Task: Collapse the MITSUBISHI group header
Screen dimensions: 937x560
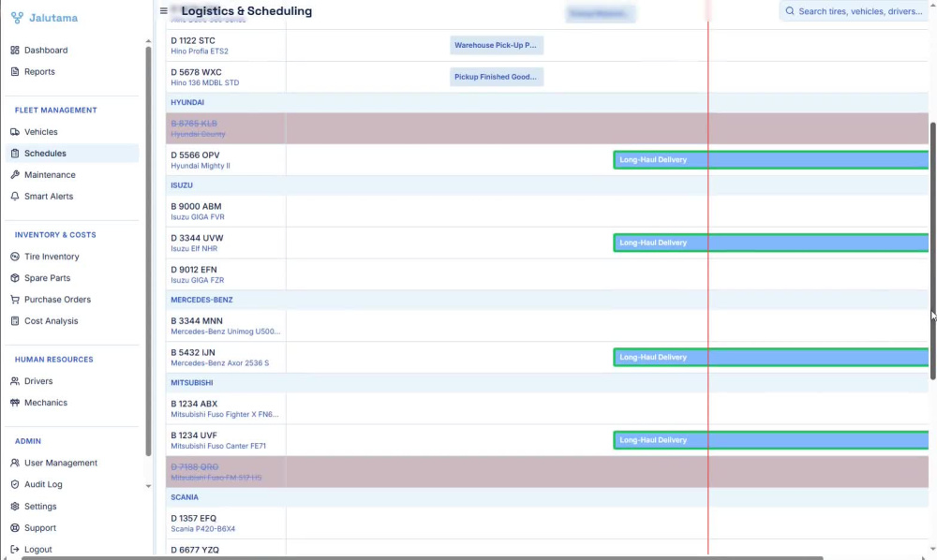Action: pyautogui.click(x=547, y=383)
